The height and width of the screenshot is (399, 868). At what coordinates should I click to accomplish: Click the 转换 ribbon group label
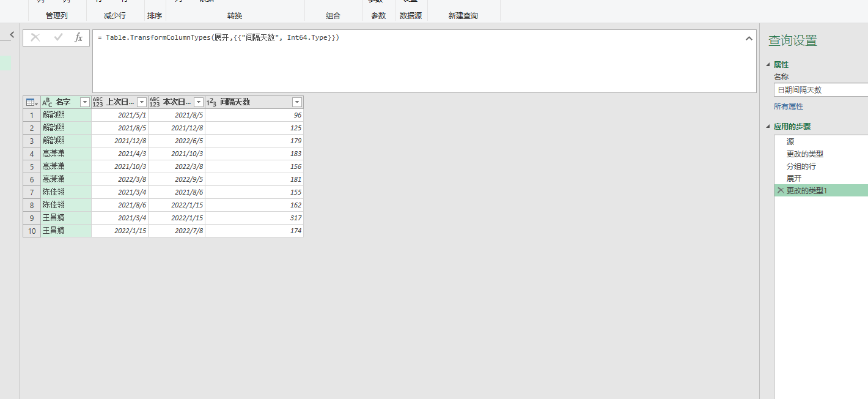[x=234, y=15]
